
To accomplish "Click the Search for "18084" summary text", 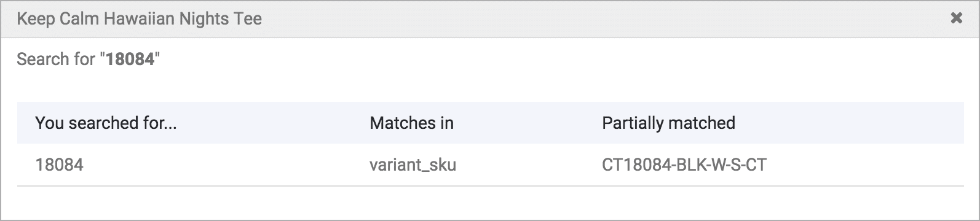I will coord(88,59).
